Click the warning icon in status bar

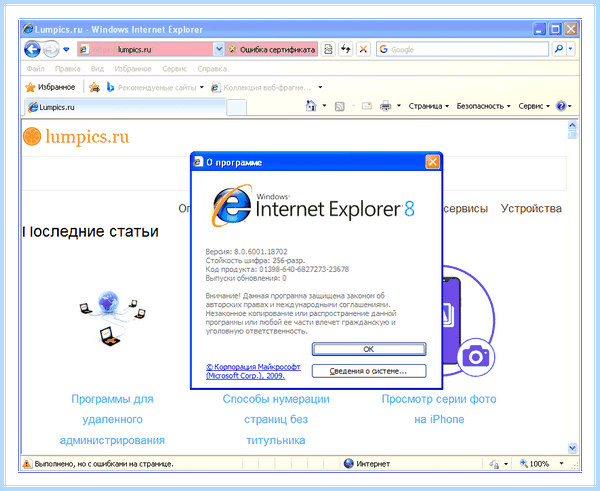pyautogui.click(x=27, y=464)
